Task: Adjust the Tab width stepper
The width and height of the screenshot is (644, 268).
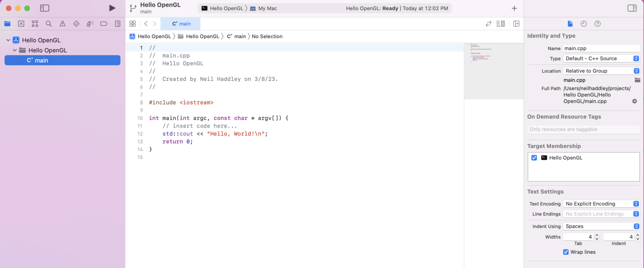Action: pos(597,237)
